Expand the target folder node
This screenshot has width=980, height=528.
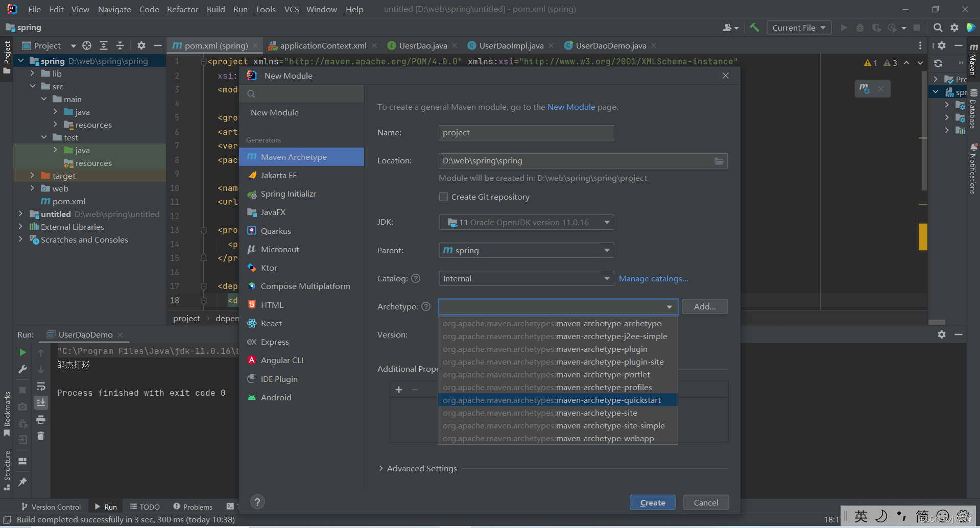32,176
